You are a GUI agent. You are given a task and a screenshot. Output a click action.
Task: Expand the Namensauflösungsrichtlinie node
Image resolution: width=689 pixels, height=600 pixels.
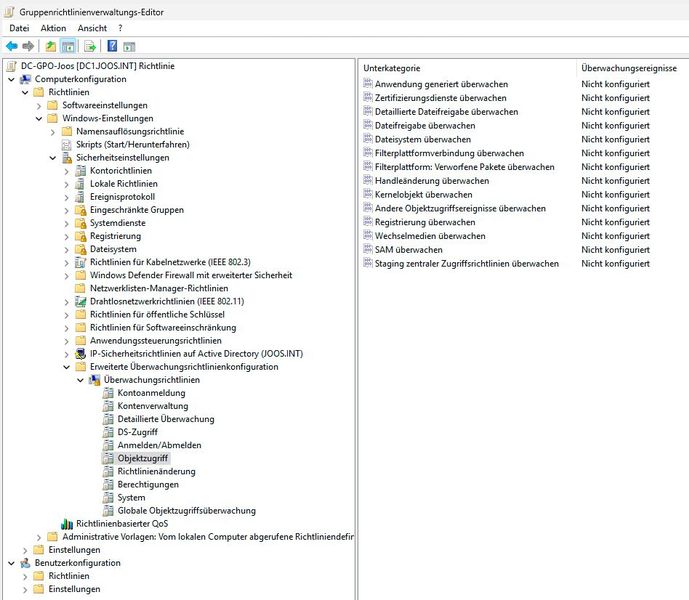tap(53, 131)
